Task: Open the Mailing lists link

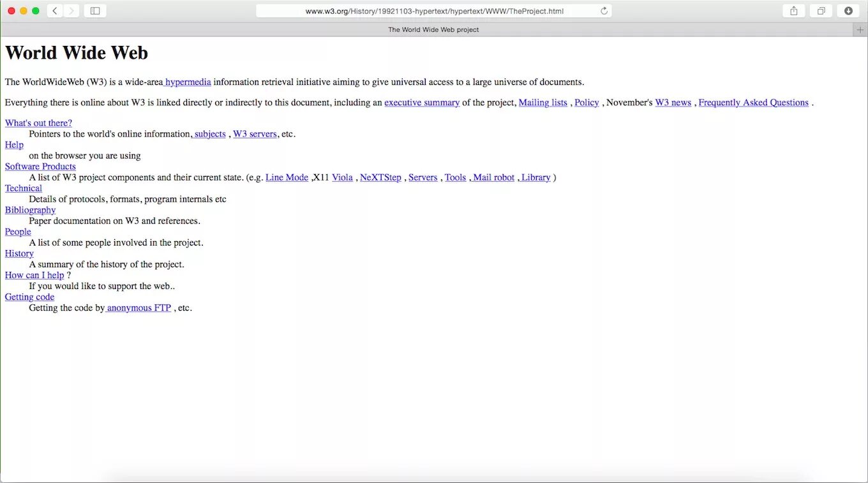Action: [542, 102]
